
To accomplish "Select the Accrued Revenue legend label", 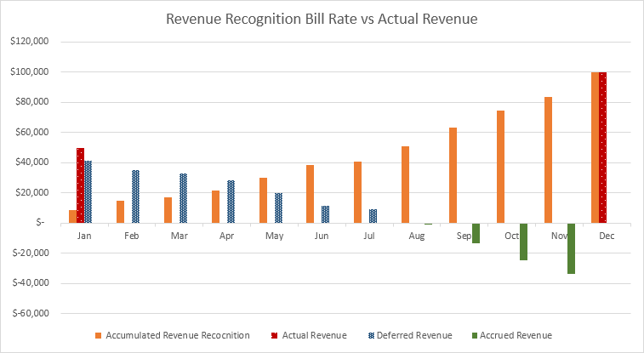I will [516, 335].
